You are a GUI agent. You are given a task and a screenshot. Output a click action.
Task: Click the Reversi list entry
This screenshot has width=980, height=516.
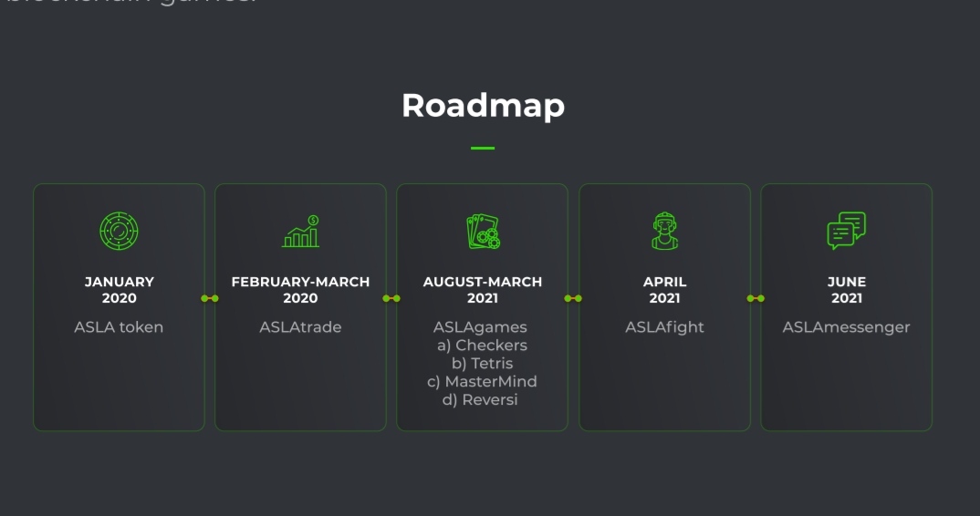point(480,399)
